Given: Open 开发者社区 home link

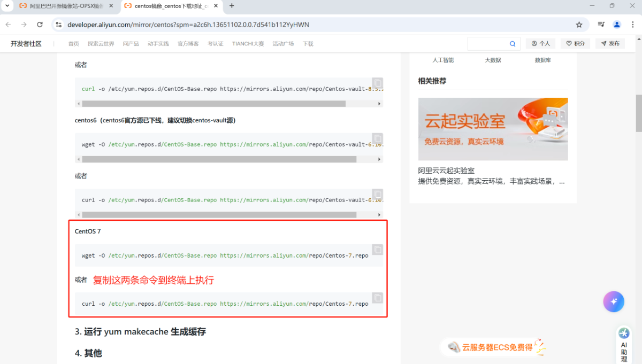Looking at the screenshot, I should point(26,44).
